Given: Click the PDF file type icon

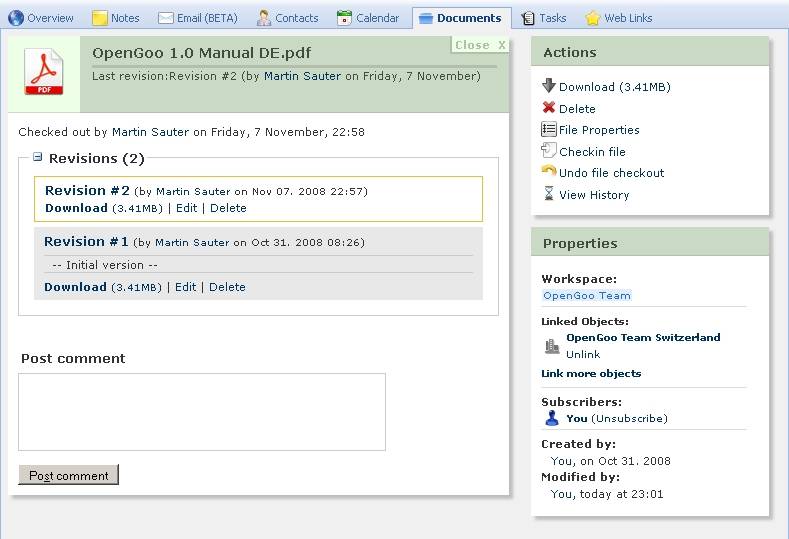Looking at the screenshot, I should coord(44,73).
